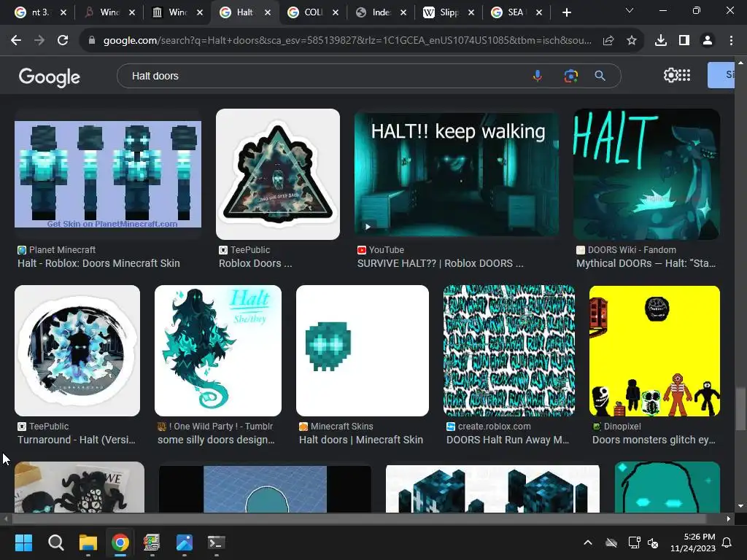Bookmark this page with star icon
This screenshot has width=747, height=560.
pos(632,41)
